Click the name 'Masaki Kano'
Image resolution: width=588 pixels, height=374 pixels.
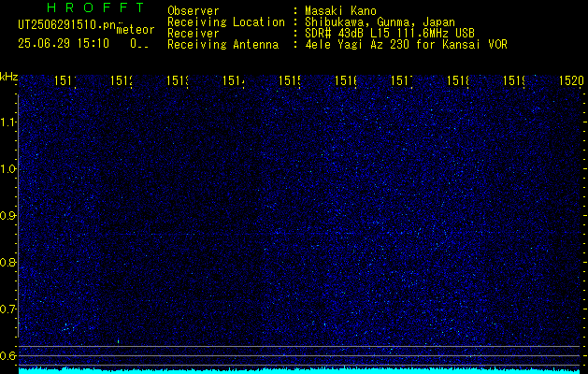click(340, 11)
